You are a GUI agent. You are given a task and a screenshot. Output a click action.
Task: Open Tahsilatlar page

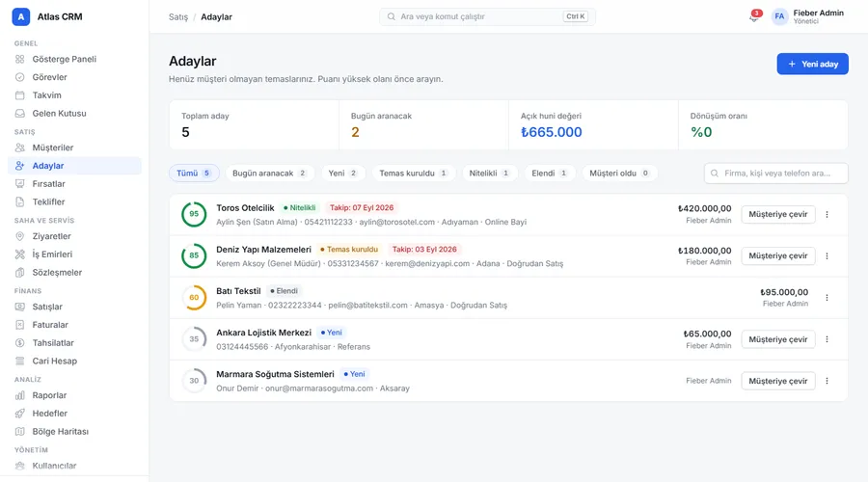tap(74, 342)
